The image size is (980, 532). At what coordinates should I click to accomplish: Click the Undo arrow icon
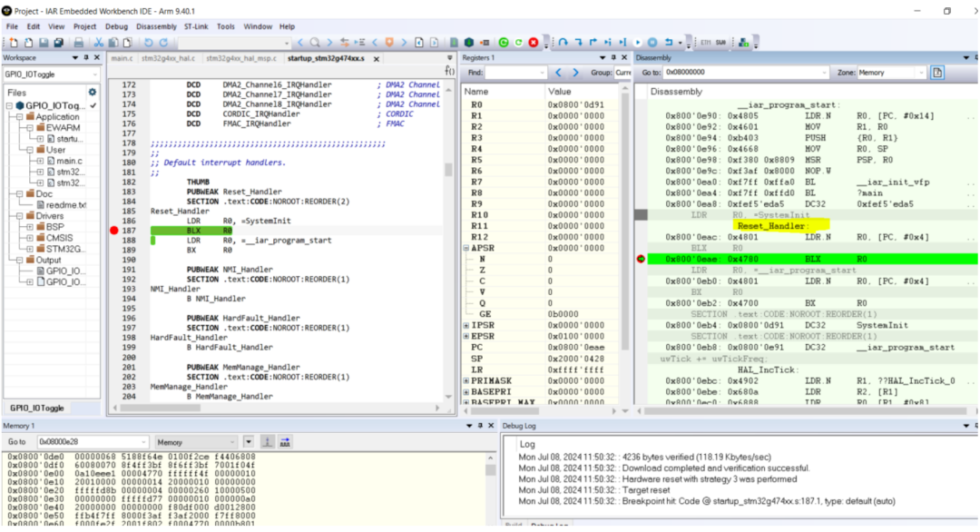tap(149, 43)
